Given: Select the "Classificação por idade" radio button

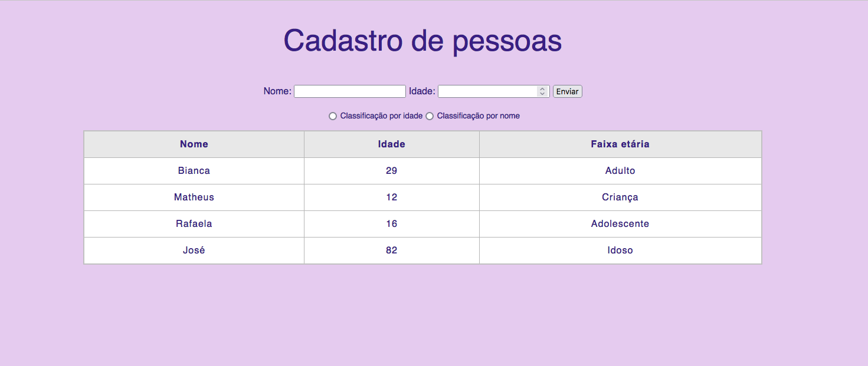Looking at the screenshot, I should coord(333,116).
